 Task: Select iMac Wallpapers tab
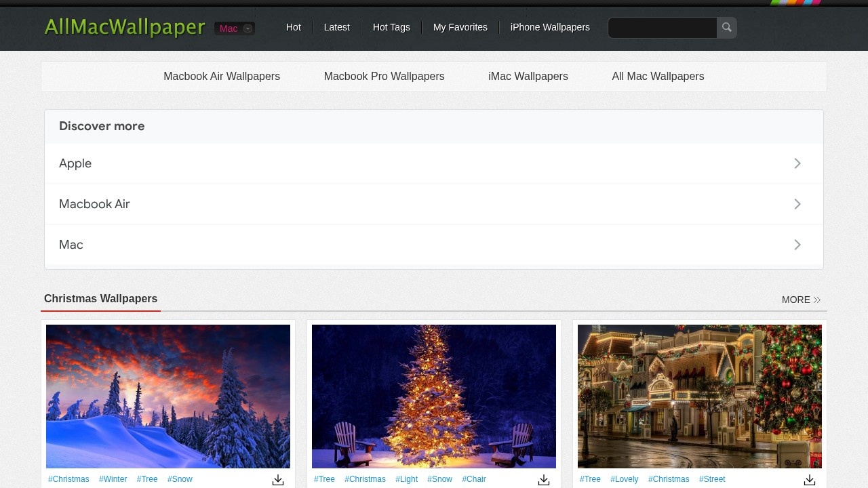tap(528, 77)
